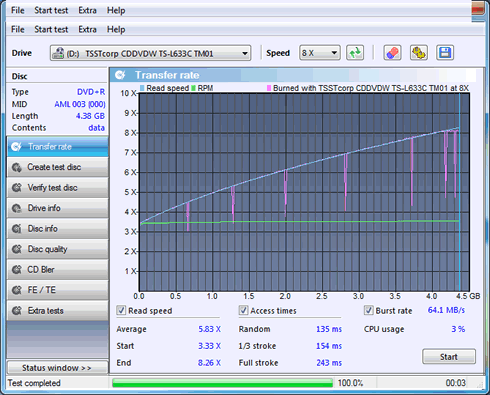Open the Drive selection dropdown

151,53
